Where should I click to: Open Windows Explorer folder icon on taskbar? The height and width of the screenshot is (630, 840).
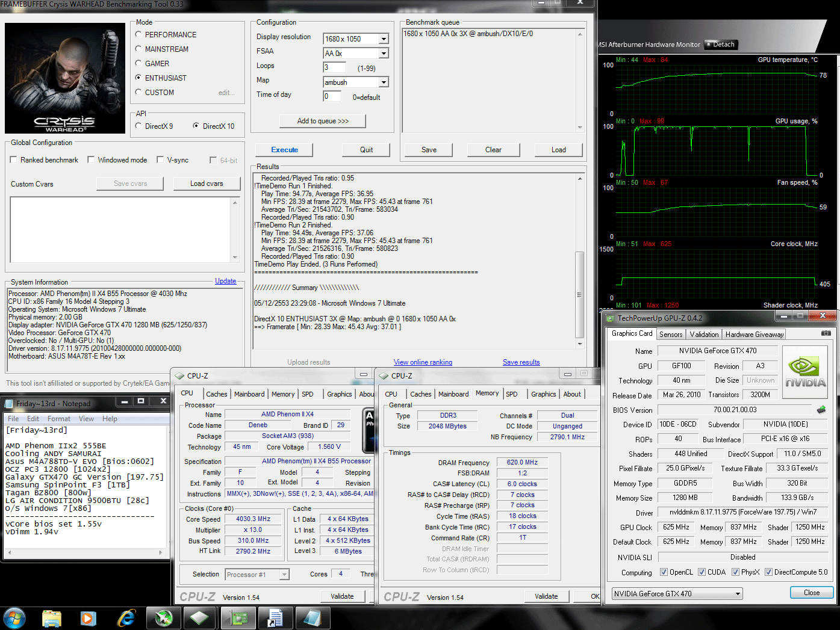52,617
